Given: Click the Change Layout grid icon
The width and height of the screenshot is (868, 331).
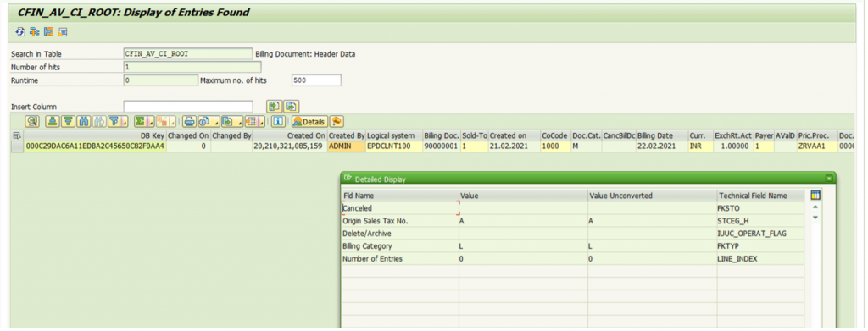Looking at the screenshot, I should pyautogui.click(x=251, y=121).
